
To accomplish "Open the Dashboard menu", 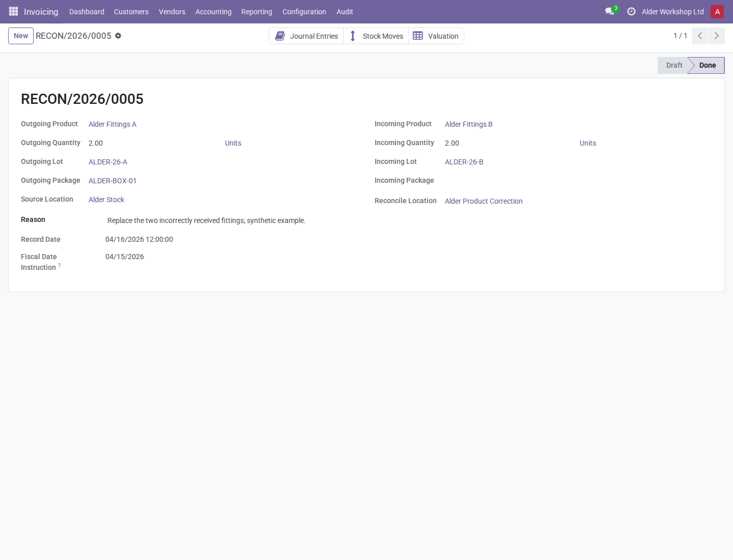I will click(87, 11).
